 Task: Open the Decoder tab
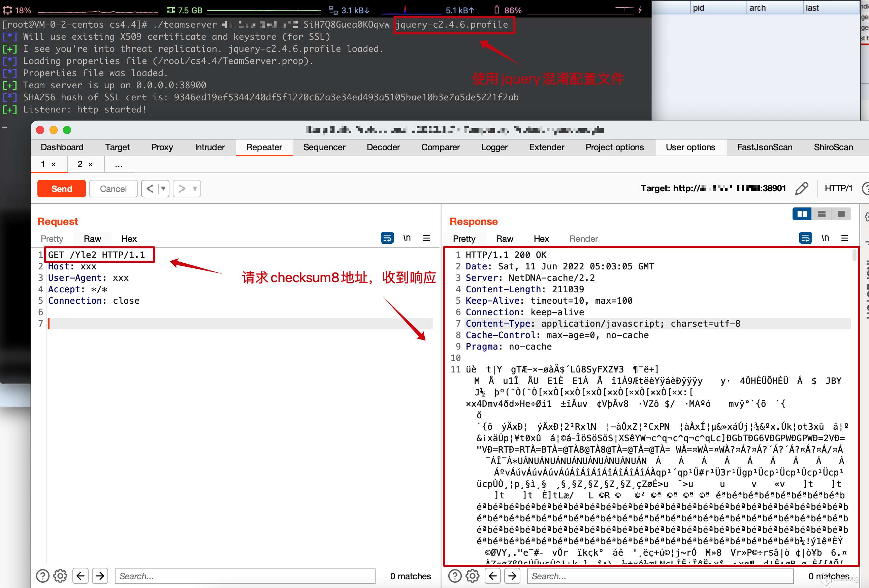coord(383,147)
